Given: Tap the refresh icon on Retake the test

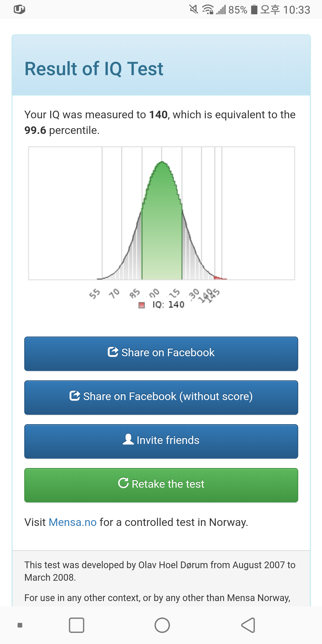Looking at the screenshot, I should [123, 483].
